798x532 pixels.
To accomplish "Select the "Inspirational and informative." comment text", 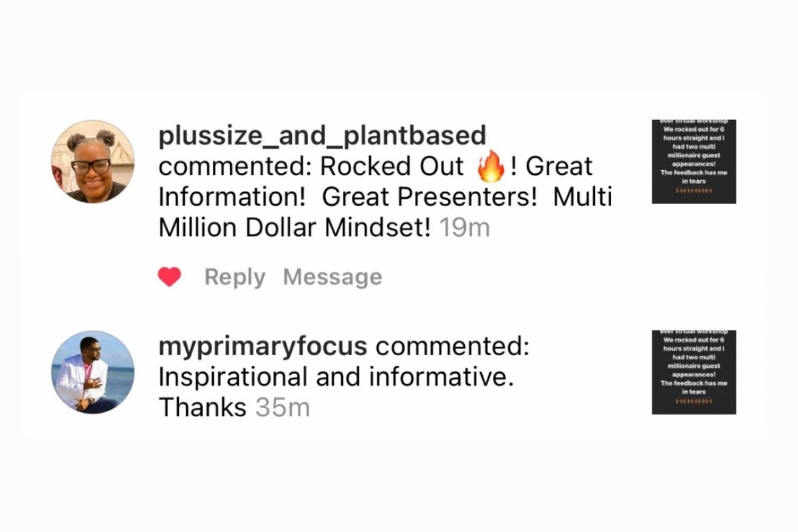I will coord(336,377).
